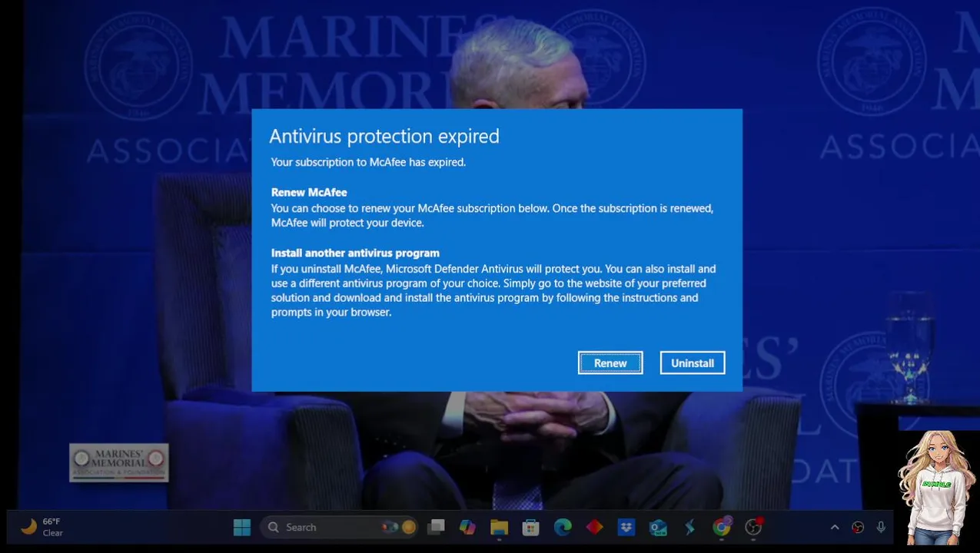
Task: Launch Microsoft Edge from the taskbar
Action: click(563, 527)
